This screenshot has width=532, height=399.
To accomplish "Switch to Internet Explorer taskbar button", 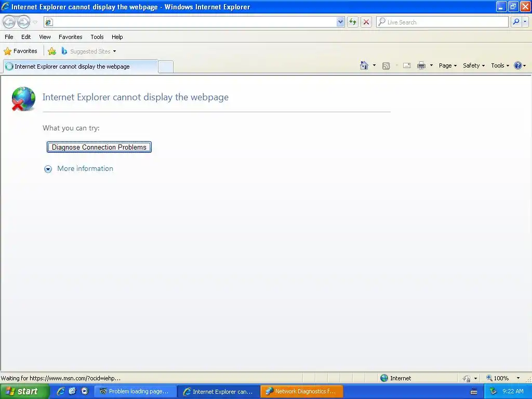I will (219, 391).
